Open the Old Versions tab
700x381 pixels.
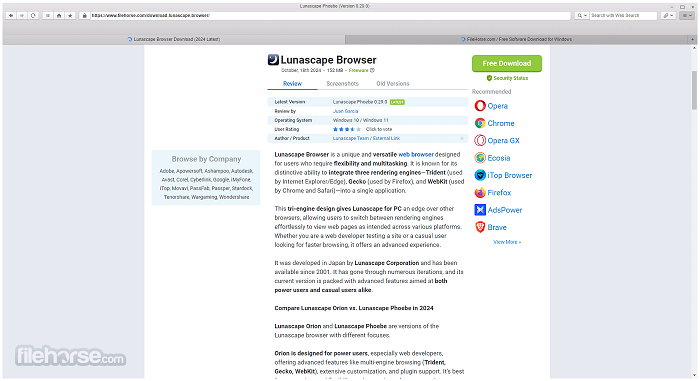[392, 84]
